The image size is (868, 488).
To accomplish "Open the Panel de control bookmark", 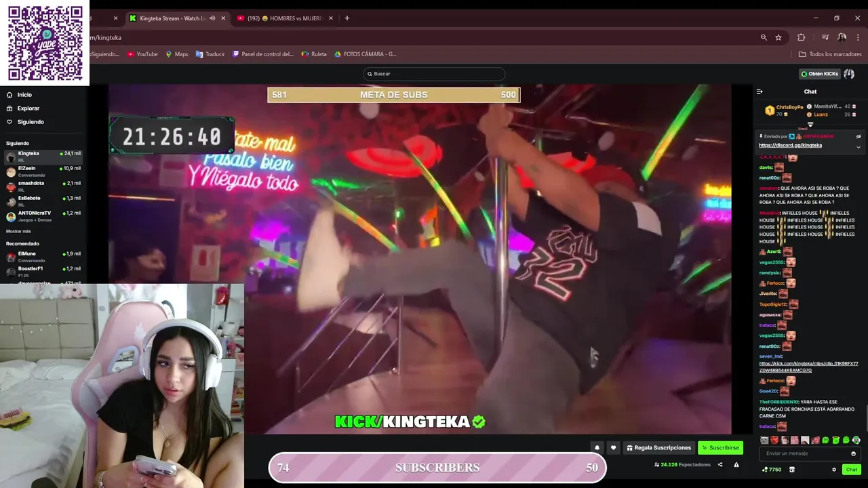I will 263,54.
